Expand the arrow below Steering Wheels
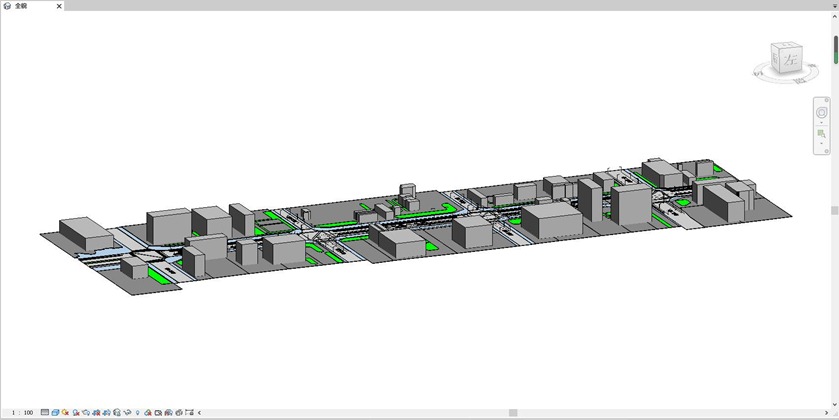 pyautogui.click(x=821, y=123)
